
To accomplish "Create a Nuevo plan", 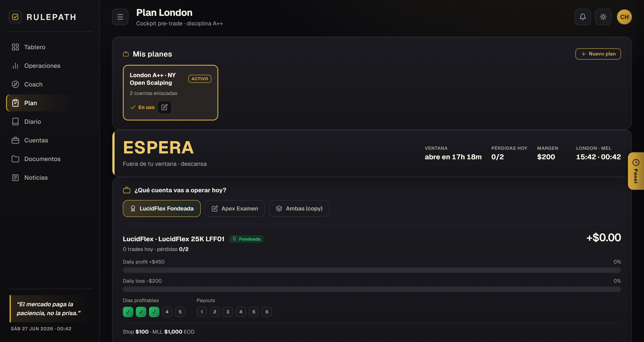I will click(x=598, y=54).
